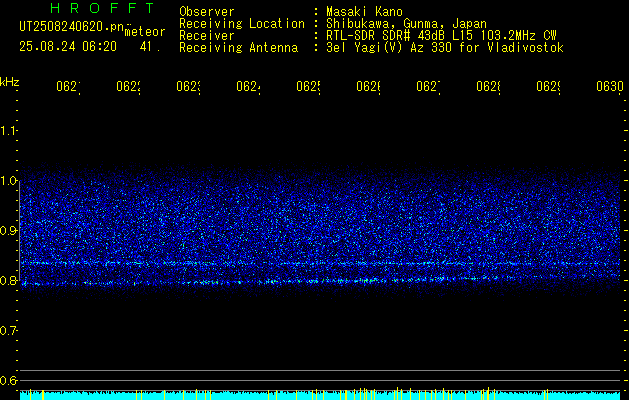Click the 0621 time marker
Image resolution: width=629 pixels, height=400 pixels.
tap(68, 86)
